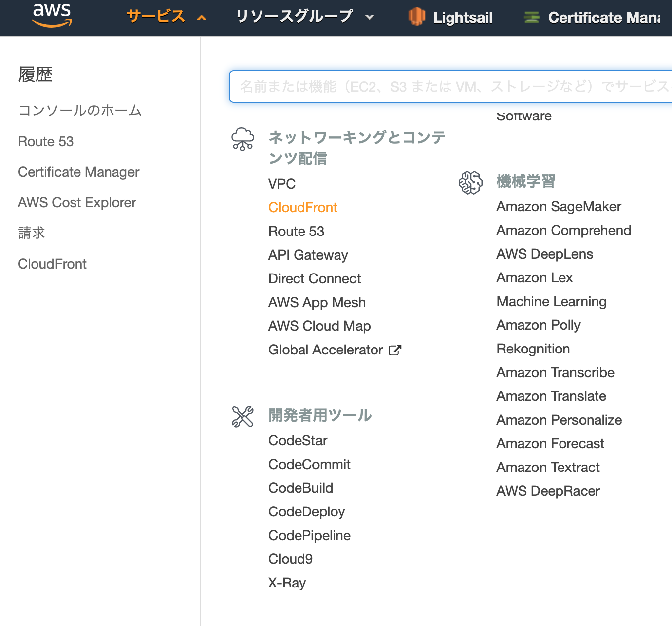672x626 pixels.
Task: Open the Rekognition service link
Action: click(533, 349)
